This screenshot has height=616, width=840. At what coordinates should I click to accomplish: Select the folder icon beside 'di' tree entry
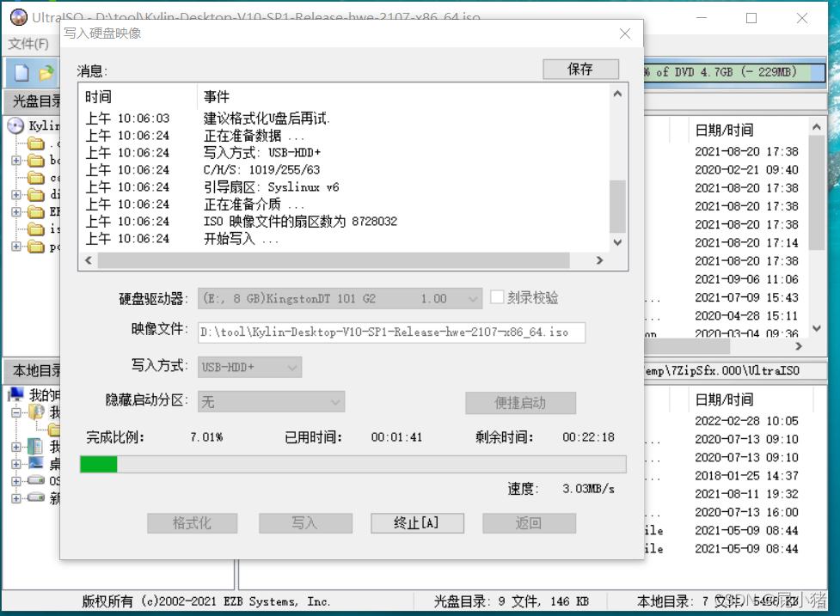pyautogui.click(x=36, y=194)
